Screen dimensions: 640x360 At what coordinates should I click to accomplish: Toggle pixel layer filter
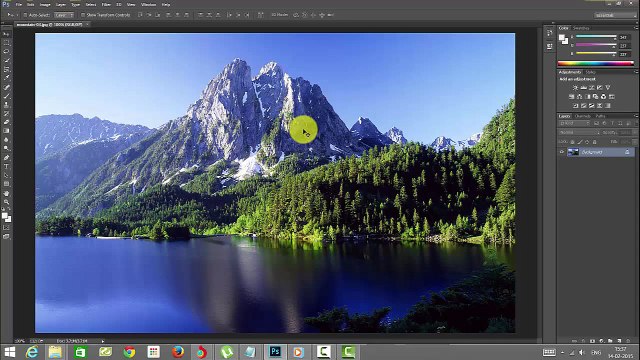(596, 123)
